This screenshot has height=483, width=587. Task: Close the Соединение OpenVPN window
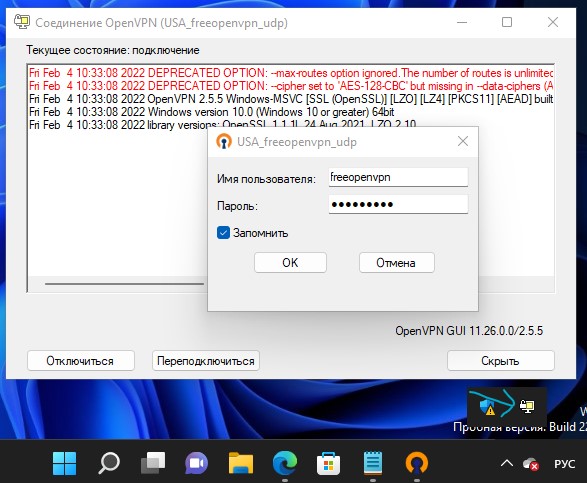pyautogui.click(x=553, y=22)
